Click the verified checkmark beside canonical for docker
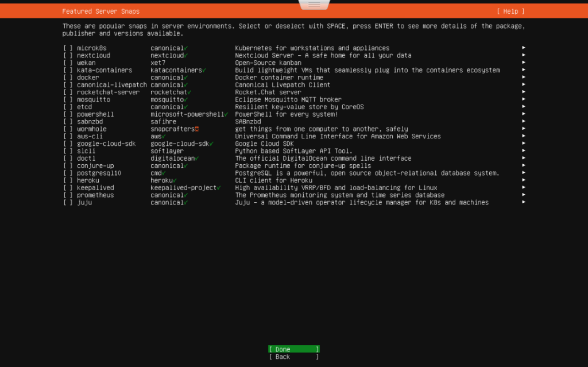The width and height of the screenshot is (588, 367). coord(185,78)
